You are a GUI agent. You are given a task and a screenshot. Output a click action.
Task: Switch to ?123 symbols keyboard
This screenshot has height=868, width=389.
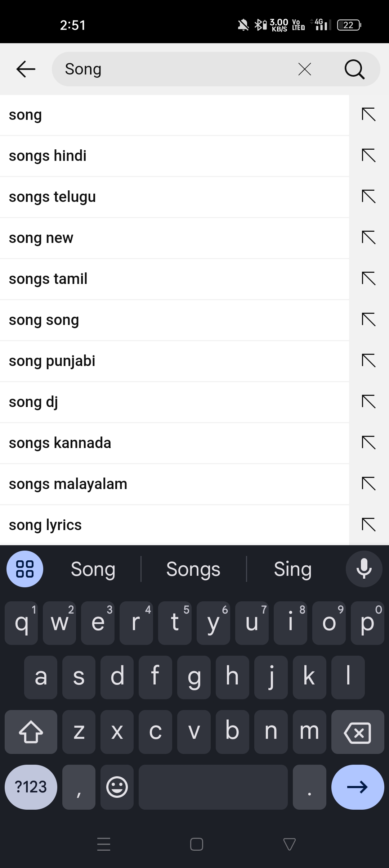tap(31, 787)
